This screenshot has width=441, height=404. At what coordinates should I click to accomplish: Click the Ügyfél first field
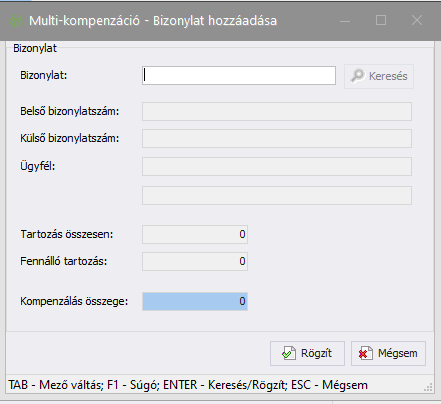(x=277, y=166)
